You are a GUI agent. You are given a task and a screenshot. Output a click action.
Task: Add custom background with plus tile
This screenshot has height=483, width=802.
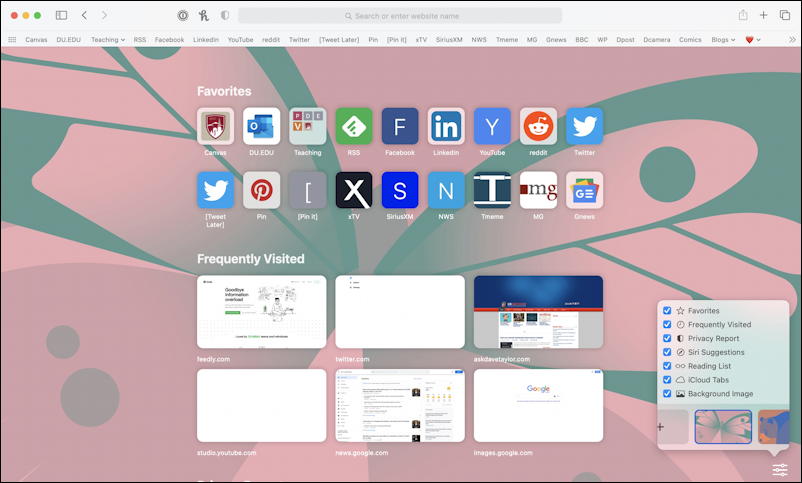pyautogui.click(x=673, y=427)
